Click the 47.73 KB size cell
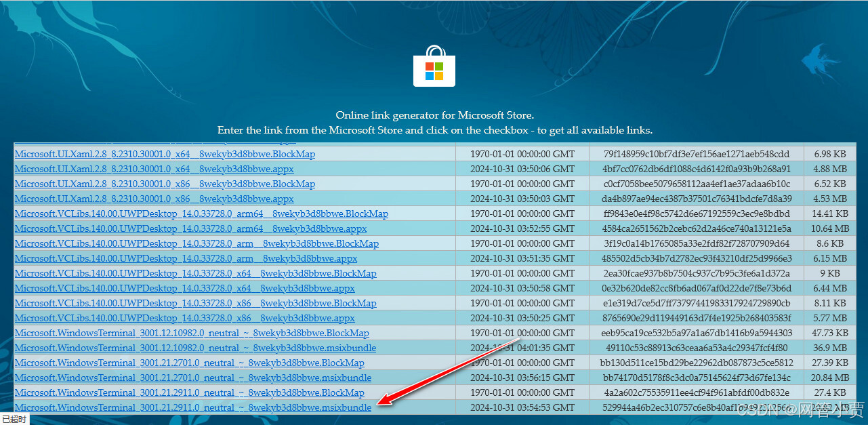 830,333
